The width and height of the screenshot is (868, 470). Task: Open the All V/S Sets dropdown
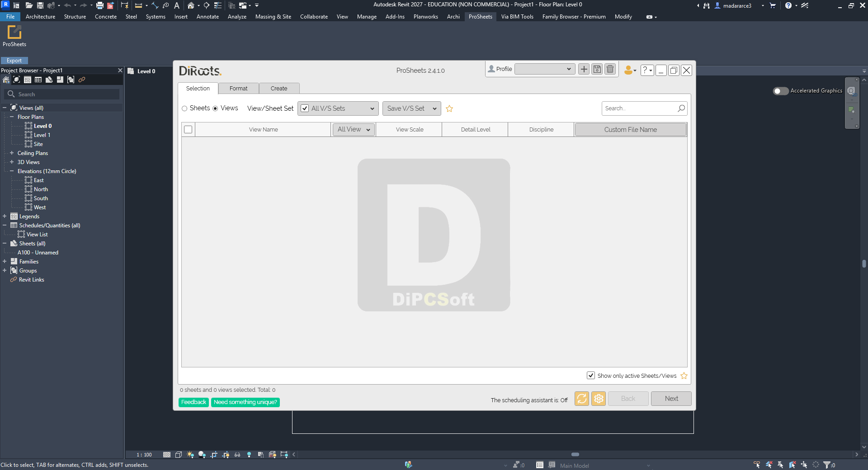pyautogui.click(x=372, y=108)
